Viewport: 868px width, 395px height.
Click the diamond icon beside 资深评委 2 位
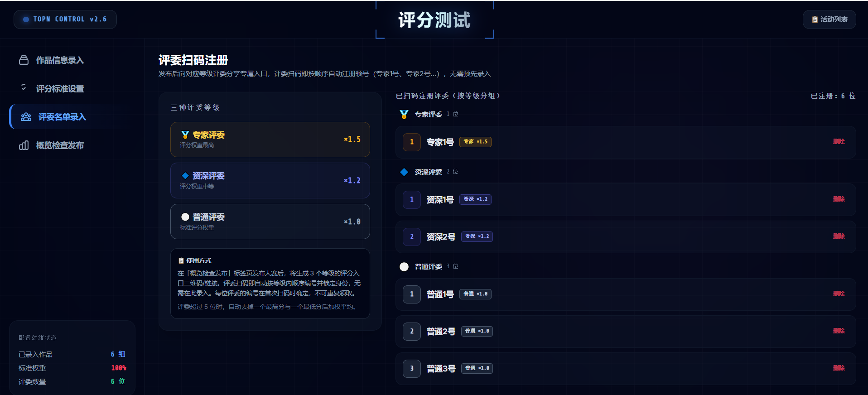(404, 172)
